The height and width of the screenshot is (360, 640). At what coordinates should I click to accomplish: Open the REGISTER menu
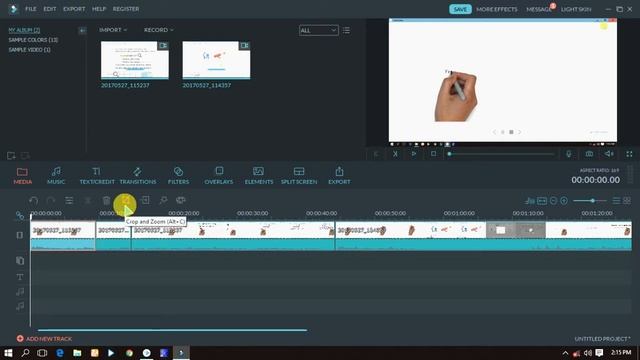pos(126,9)
